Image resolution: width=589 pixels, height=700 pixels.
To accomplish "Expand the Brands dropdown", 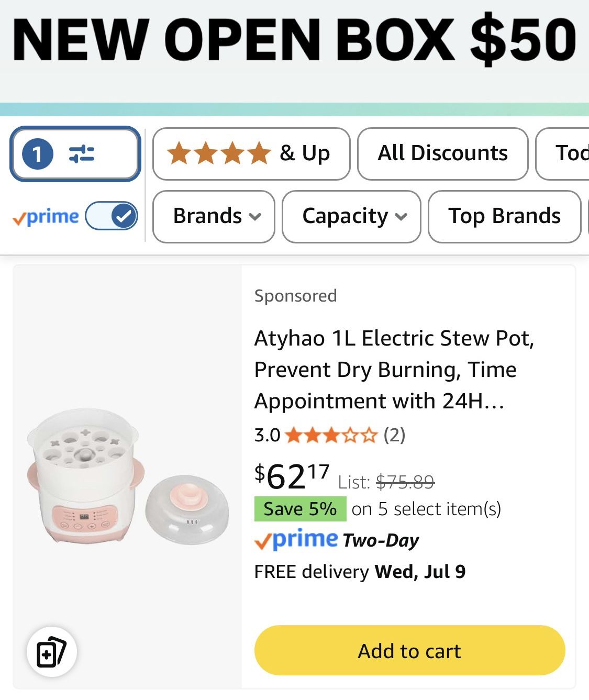I will pyautogui.click(x=213, y=216).
